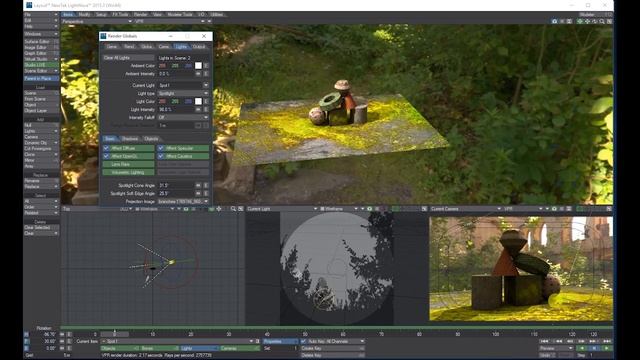This screenshot has width=640, height=360.
Task: Click Ambient Intensity envelope E button
Action: [x=206, y=74]
